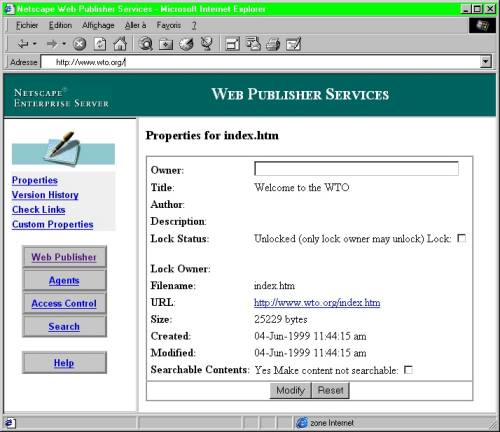Open the Back button history dropdown arrow

(x=34, y=44)
